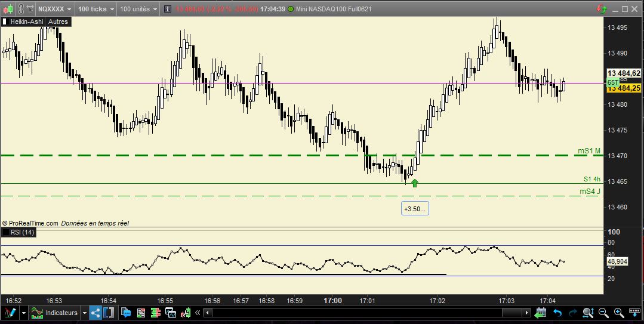Click the green buy arrow marker
The image size is (644, 324).
pos(414,183)
